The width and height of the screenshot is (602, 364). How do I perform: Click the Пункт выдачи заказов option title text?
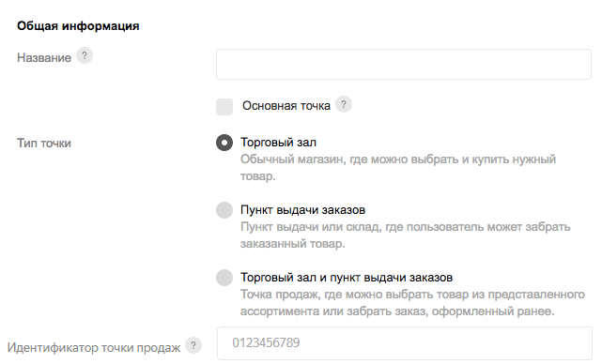point(303,210)
